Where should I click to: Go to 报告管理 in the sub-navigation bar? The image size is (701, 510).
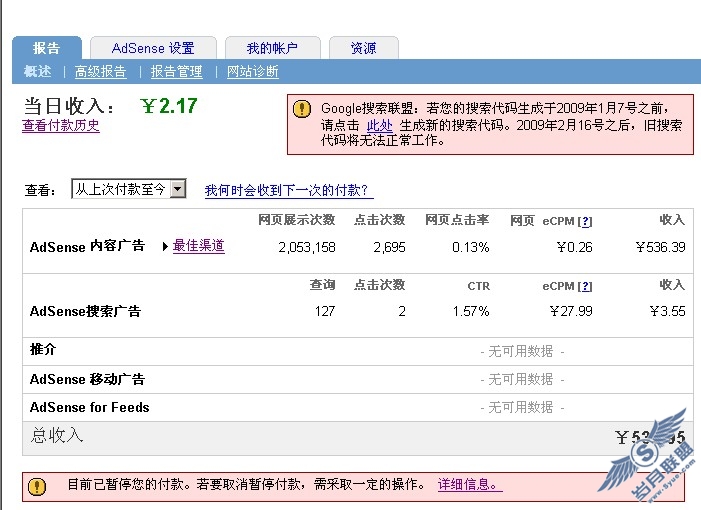click(176, 71)
